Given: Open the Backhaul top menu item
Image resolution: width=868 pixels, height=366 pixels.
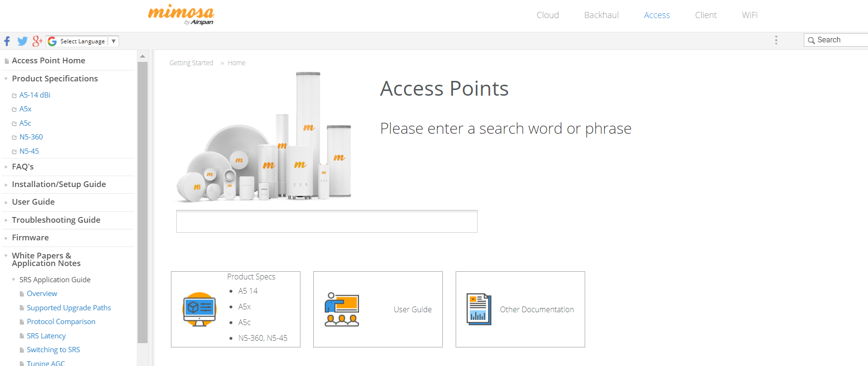Looking at the screenshot, I should point(601,15).
